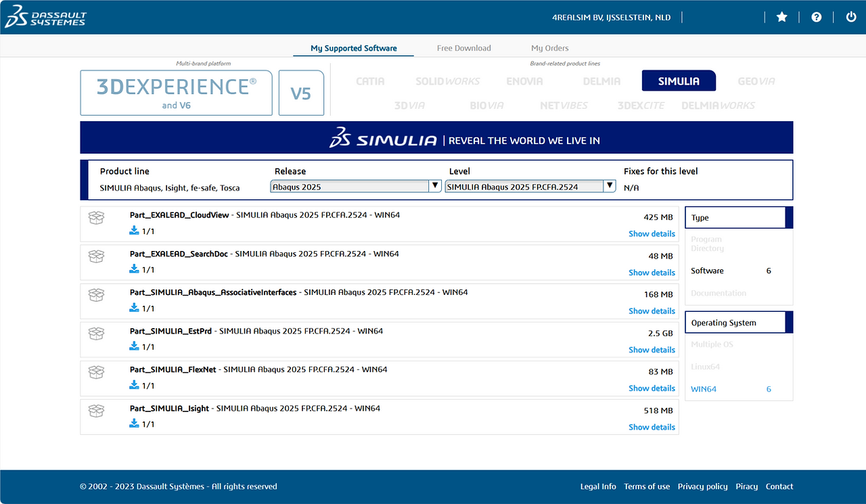
Task: Switch to My Supported Software tab
Action: 354,48
